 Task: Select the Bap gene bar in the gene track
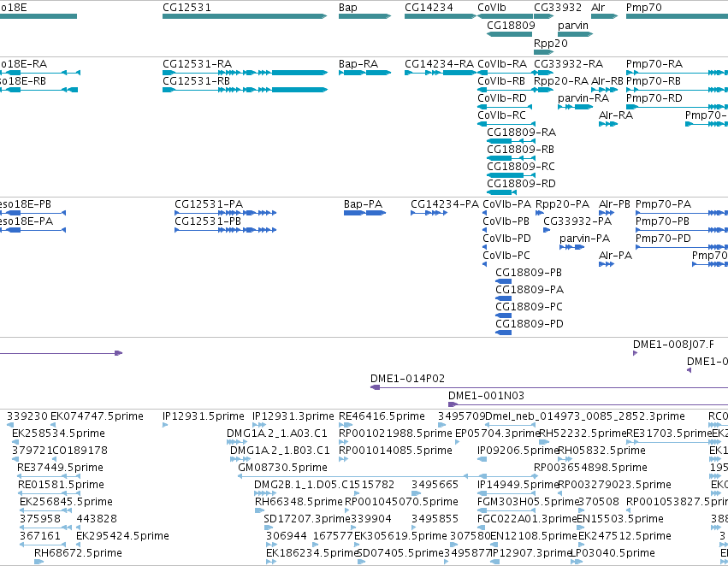click(x=365, y=16)
